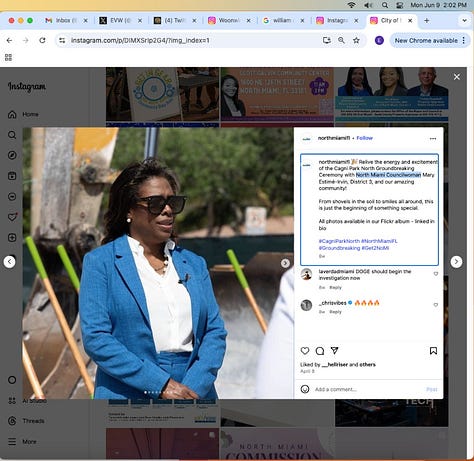Like _chrisvibes's comment with heart
The image size is (474, 461).
click(436, 305)
